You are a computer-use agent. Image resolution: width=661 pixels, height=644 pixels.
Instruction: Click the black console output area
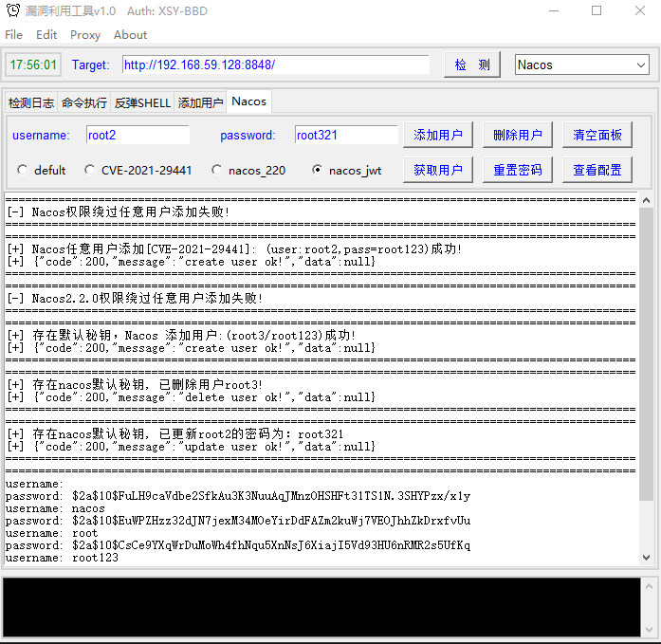[321, 607]
